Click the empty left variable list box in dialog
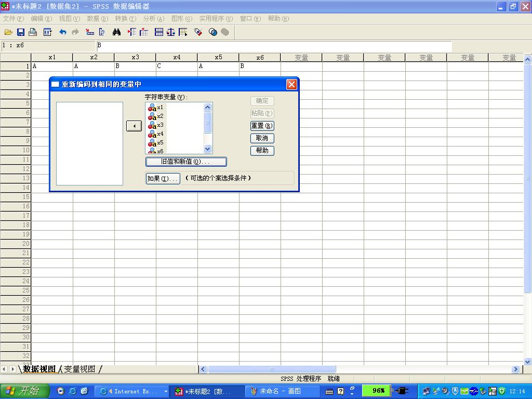Viewport: 532px width, 399px height. coord(89,144)
